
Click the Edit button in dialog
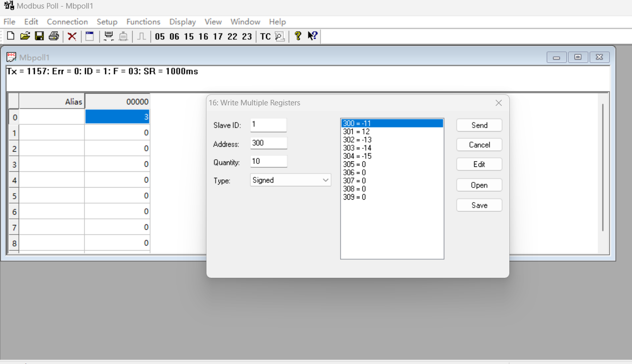(x=479, y=164)
